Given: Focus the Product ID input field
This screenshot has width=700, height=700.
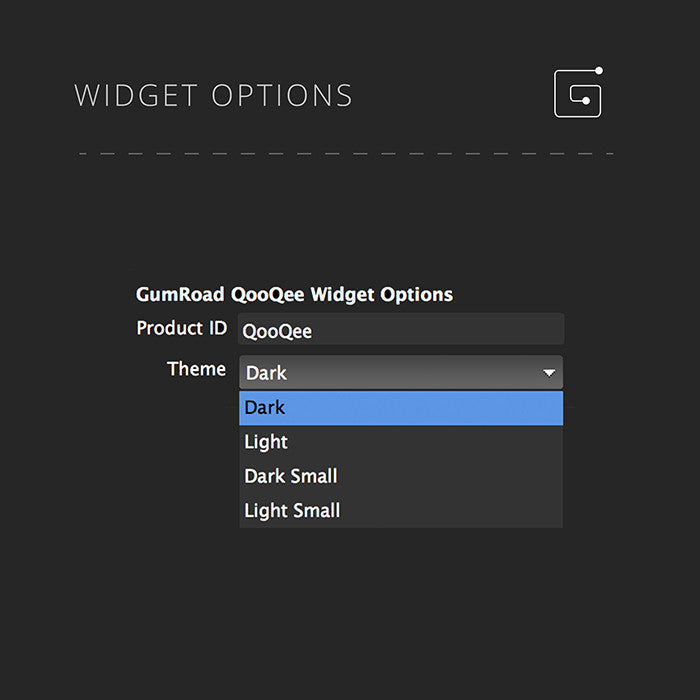Looking at the screenshot, I should click(401, 329).
